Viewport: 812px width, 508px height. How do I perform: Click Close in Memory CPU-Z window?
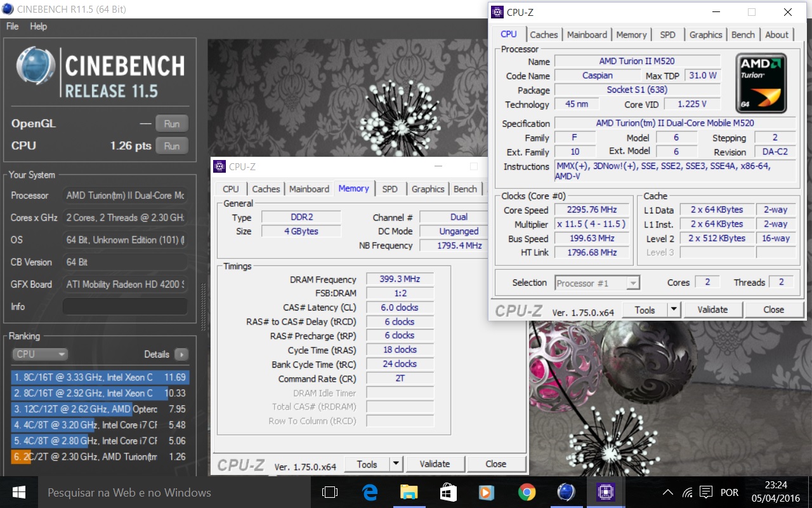click(496, 464)
